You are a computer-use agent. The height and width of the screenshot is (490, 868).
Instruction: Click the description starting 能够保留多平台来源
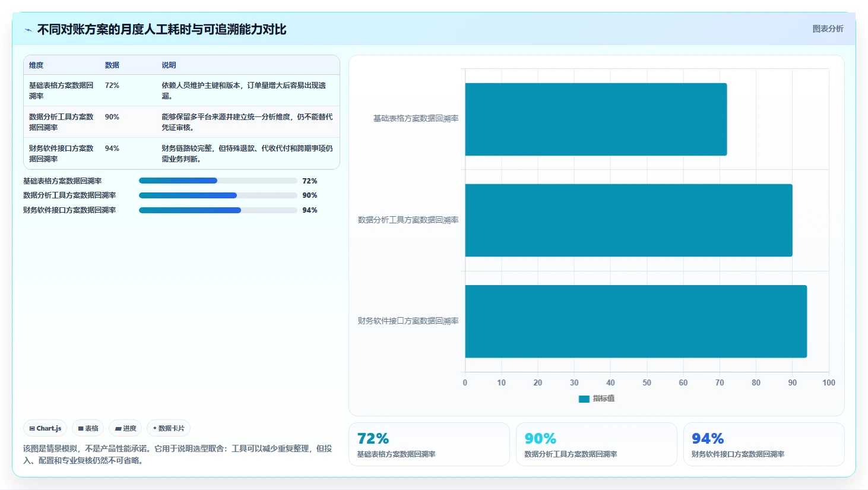[247, 122]
